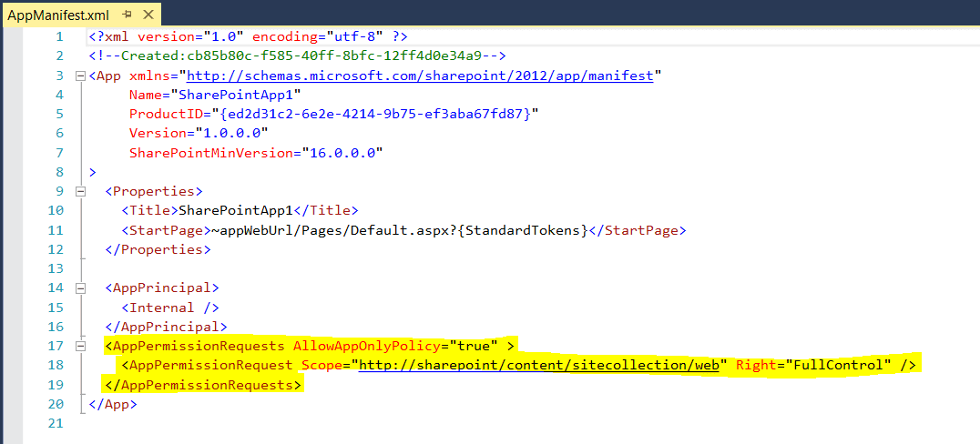Viewport: 980px width, 444px height.
Task: Click the closing AppPermissionRequests tag on line 19
Action: (x=202, y=384)
